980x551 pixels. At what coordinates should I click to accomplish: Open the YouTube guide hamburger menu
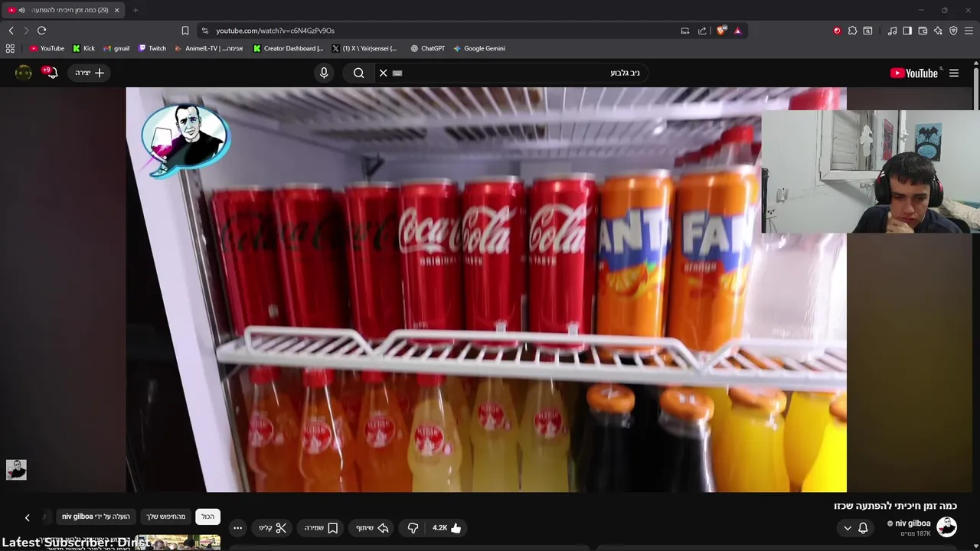click(x=954, y=73)
